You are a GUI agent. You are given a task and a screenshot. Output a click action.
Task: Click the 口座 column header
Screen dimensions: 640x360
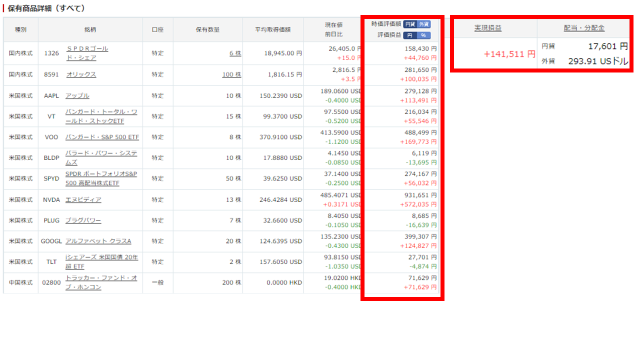[x=158, y=29]
